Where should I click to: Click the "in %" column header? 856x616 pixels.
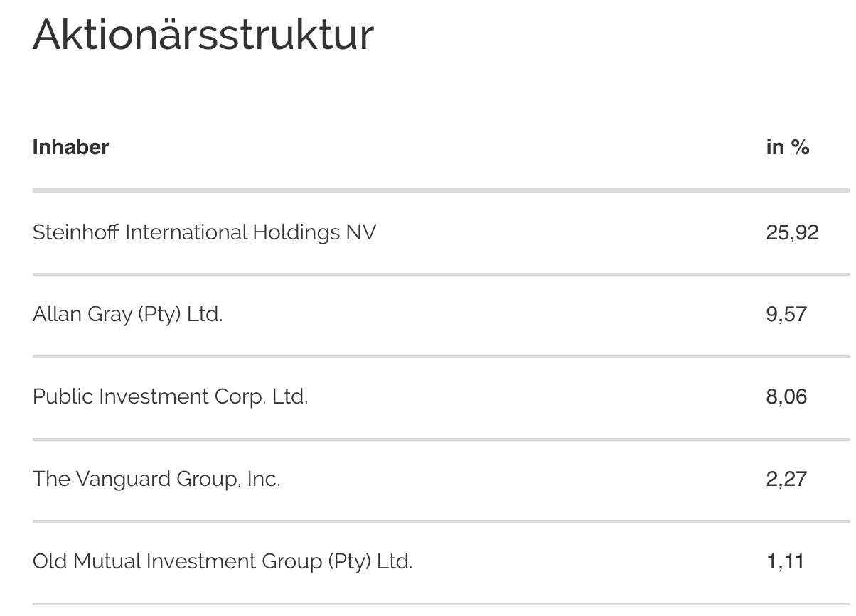tap(788, 147)
